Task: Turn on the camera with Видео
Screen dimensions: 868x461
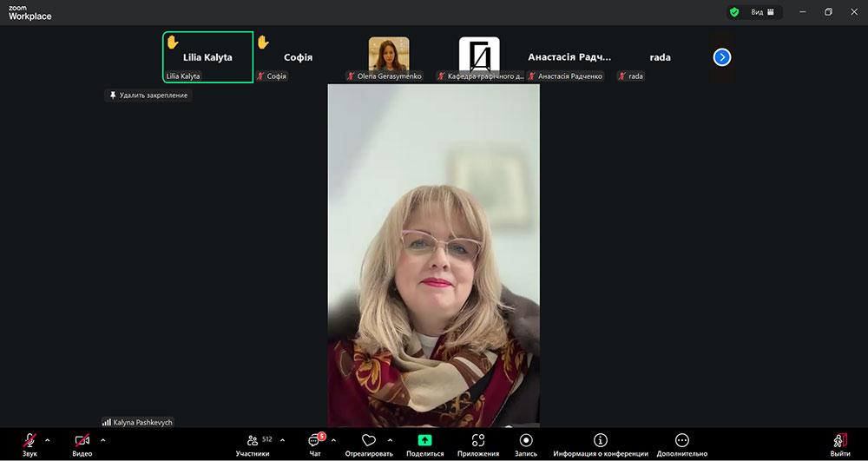Action: coord(82,441)
